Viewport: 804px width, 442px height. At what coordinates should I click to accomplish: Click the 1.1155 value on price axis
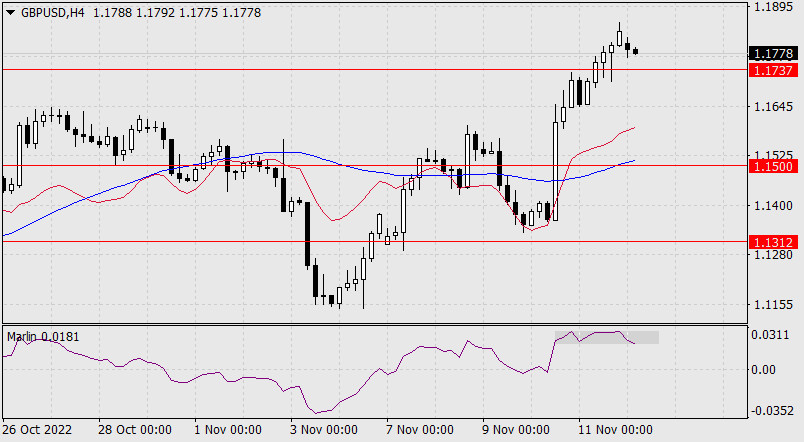point(772,304)
